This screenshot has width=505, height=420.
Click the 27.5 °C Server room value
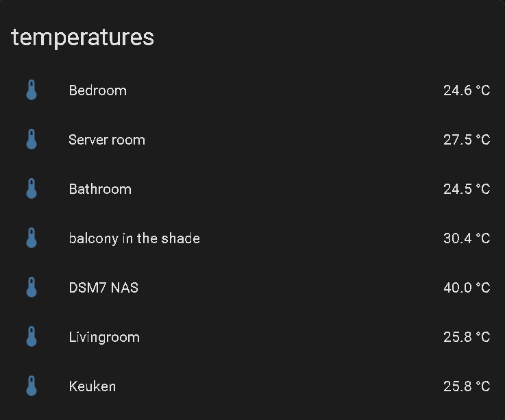point(467,140)
